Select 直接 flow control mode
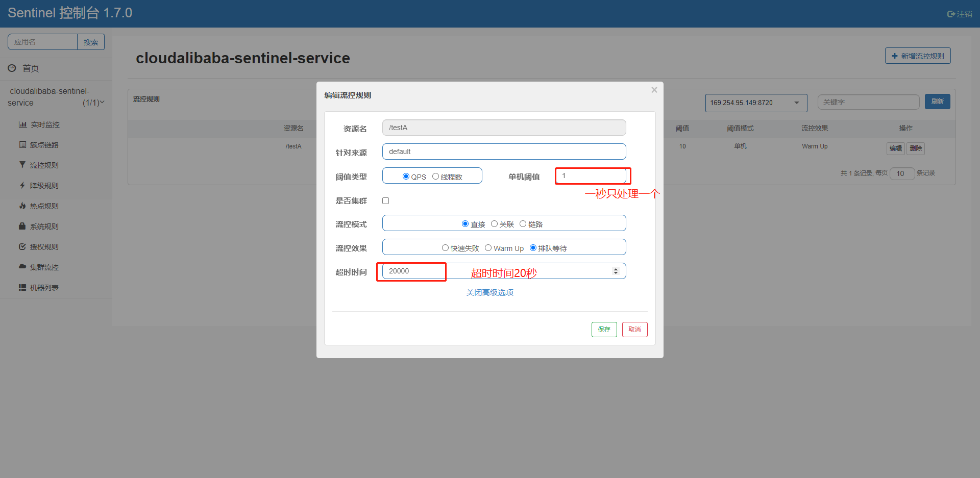The width and height of the screenshot is (980, 478). pyautogui.click(x=465, y=224)
